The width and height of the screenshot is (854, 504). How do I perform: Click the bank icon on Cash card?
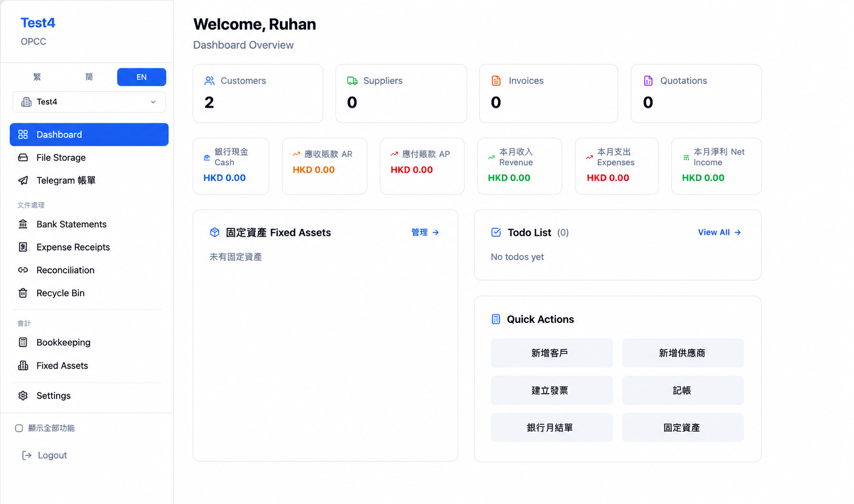207,157
